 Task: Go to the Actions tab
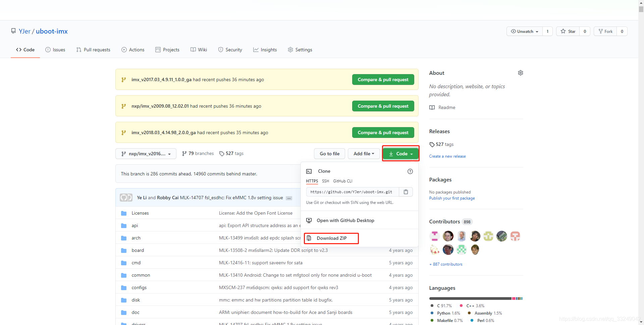point(133,50)
